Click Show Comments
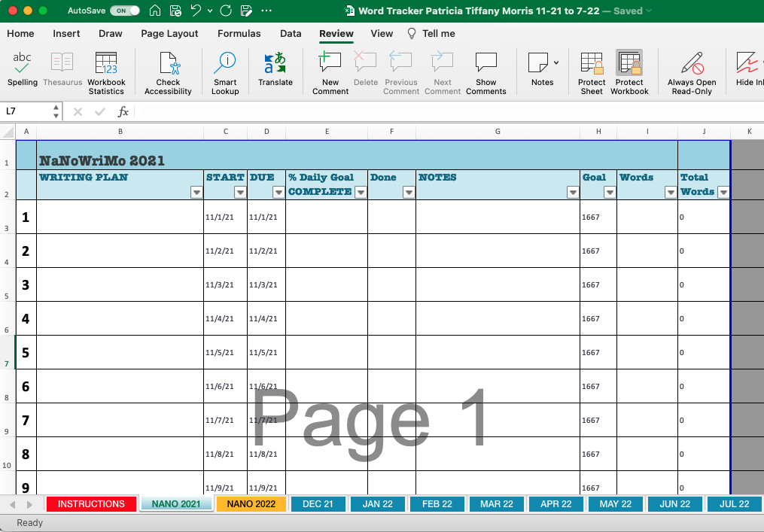 click(x=485, y=73)
